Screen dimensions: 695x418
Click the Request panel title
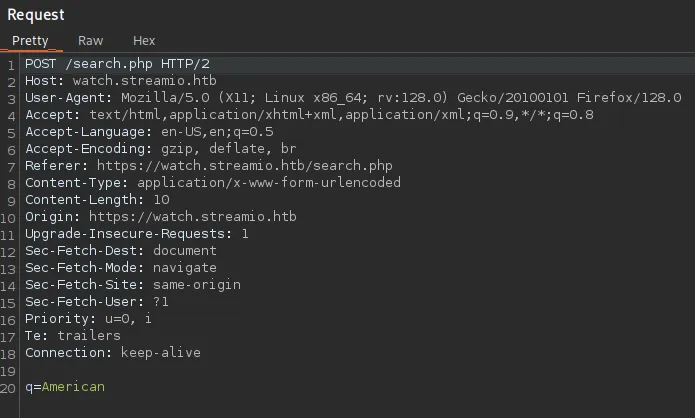pyautogui.click(x=36, y=14)
